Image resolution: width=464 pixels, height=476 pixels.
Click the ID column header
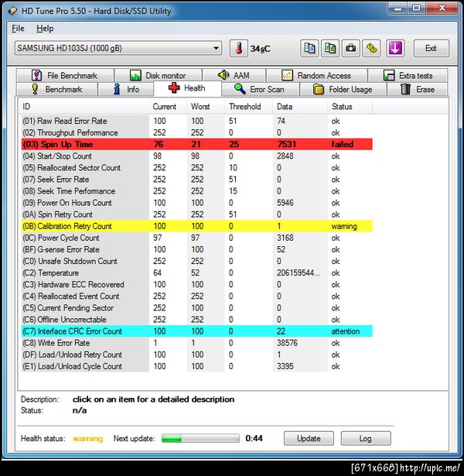84,107
